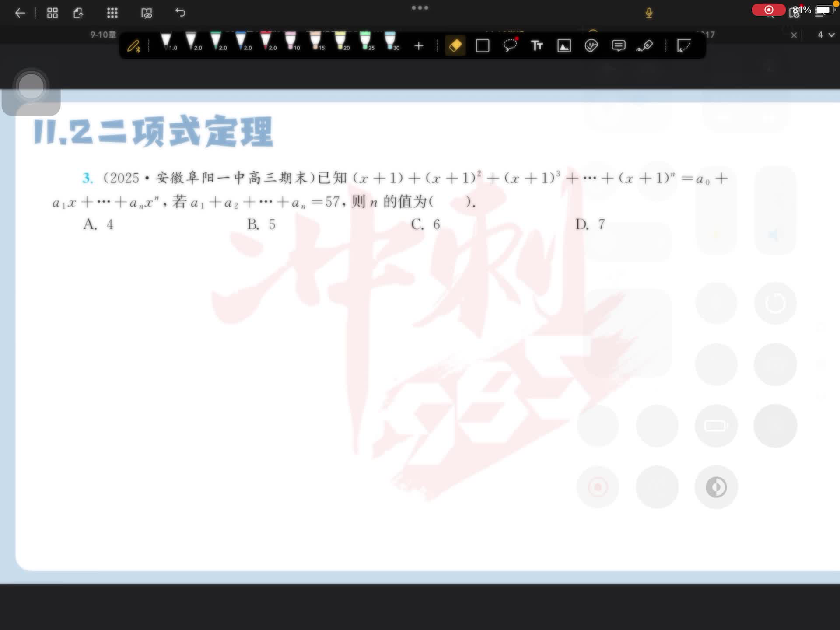840x630 pixels.
Task: Select the text tool
Action: coord(537,45)
